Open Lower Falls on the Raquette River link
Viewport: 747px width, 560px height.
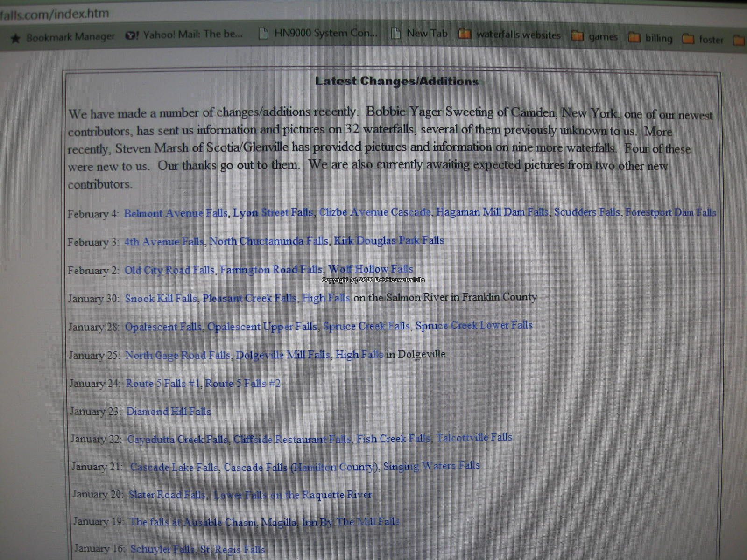point(293,495)
